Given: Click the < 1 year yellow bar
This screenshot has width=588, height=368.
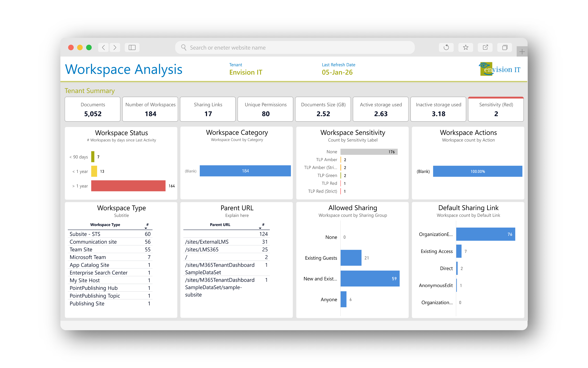Looking at the screenshot, I should pyautogui.click(x=94, y=171).
